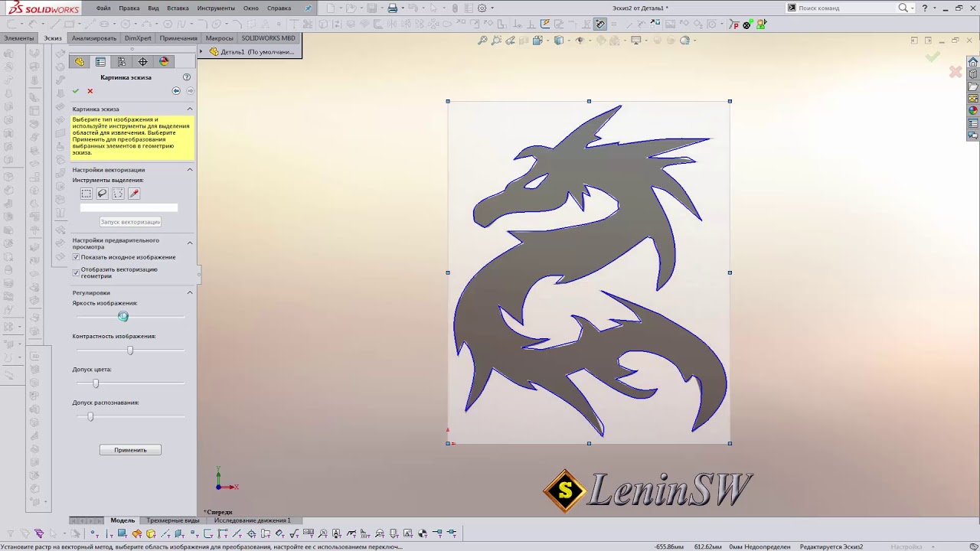
Task: Open the Options gear dropdown arrow
Action: pos(492,8)
